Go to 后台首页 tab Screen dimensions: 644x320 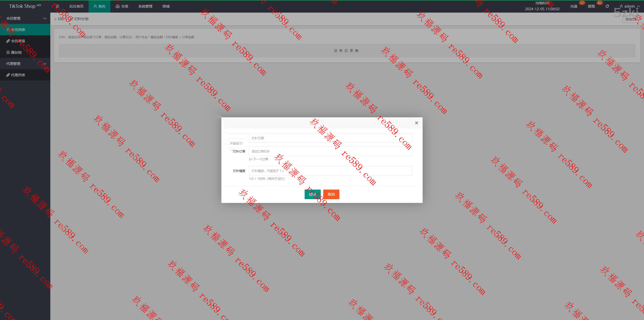click(x=76, y=6)
